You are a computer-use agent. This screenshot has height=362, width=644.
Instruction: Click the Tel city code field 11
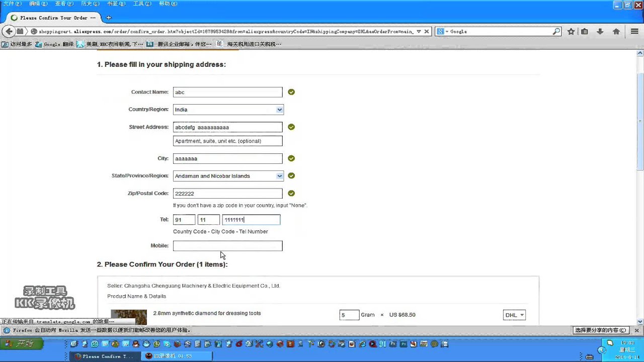point(209,220)
